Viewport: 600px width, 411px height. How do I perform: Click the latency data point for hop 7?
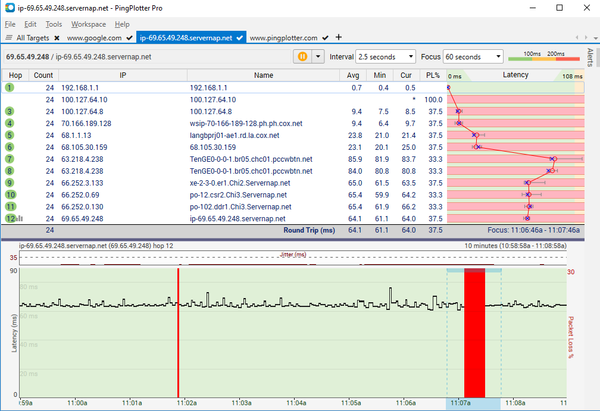pos(553,159)
